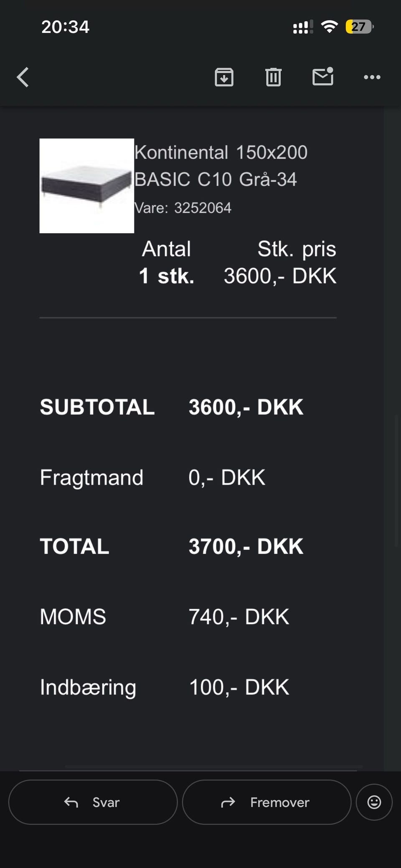Tap the battery indicator in status bar

click(359, 27)
